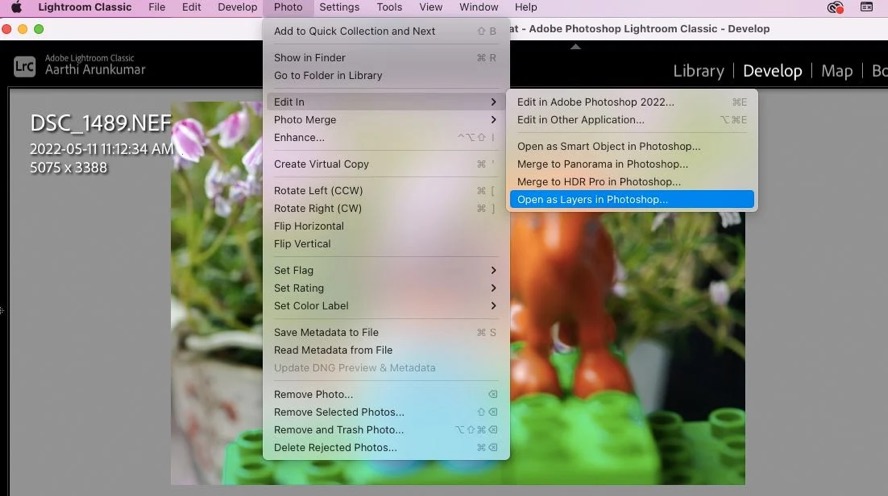This screenshot has height=496, width=888.
Task: Select Remove and Trash Photo...
Action: (385, 429)
